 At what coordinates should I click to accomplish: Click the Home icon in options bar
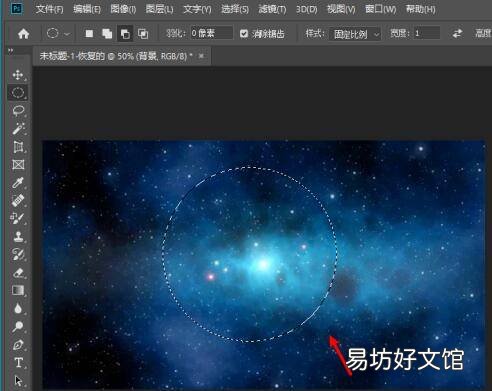[23, 34]
